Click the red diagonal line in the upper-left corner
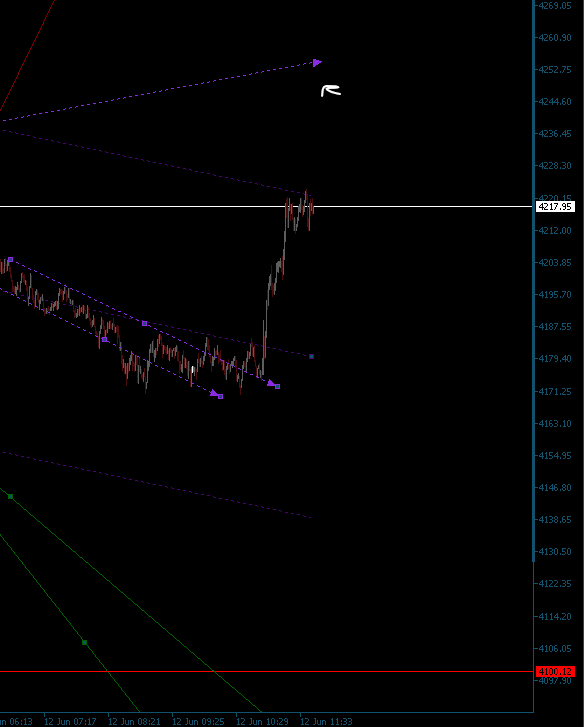Image resolution: width=584 pixels, height=727 pixels. point(27,56)
